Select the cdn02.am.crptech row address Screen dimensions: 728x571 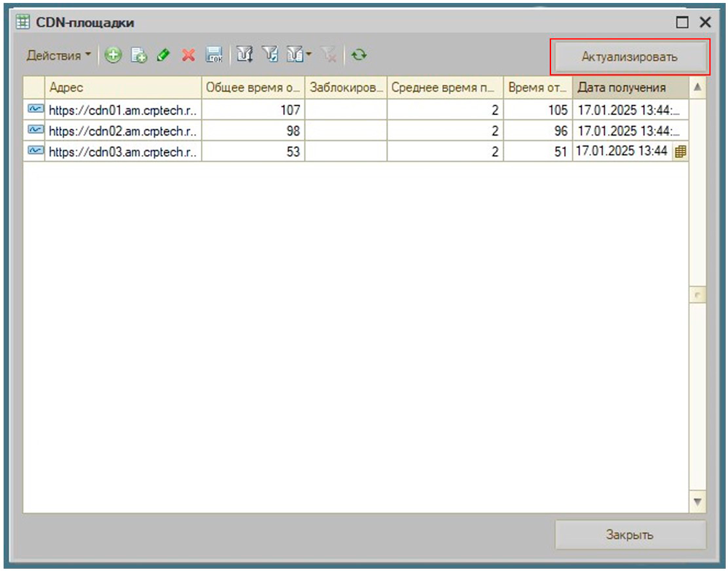(x=123, y=131)
